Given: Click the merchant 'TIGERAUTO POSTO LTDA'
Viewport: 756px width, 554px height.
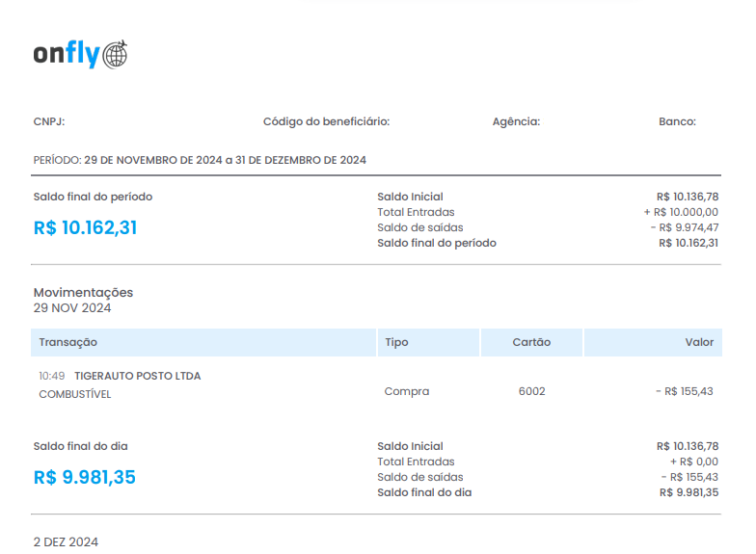Looking at the screenshot, I should pyautogui.click(x=137, y=376).
